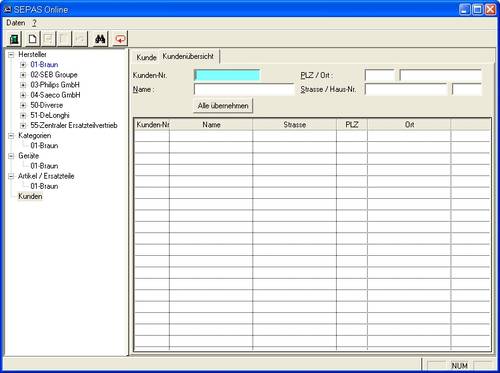Screen dimensions: 500x373
Task: Collapse the Geräte tree branch
Action: click(x=11, y=156)
